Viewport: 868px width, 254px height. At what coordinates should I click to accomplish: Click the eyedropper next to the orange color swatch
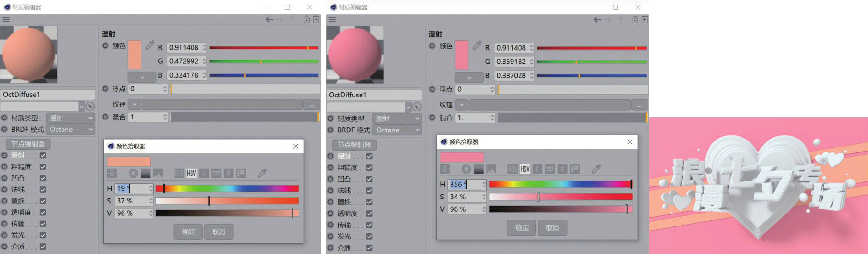(x=150, y=45)
